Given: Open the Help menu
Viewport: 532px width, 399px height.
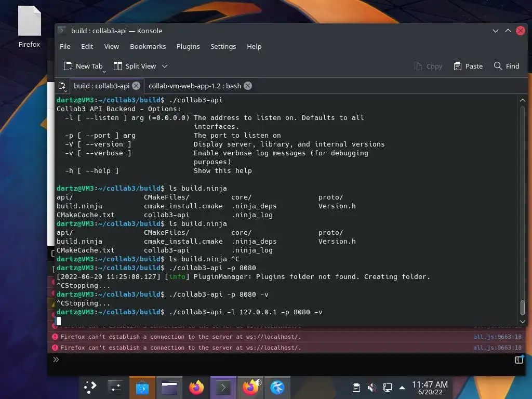Looking at the screenshot, I should (254, 46).
